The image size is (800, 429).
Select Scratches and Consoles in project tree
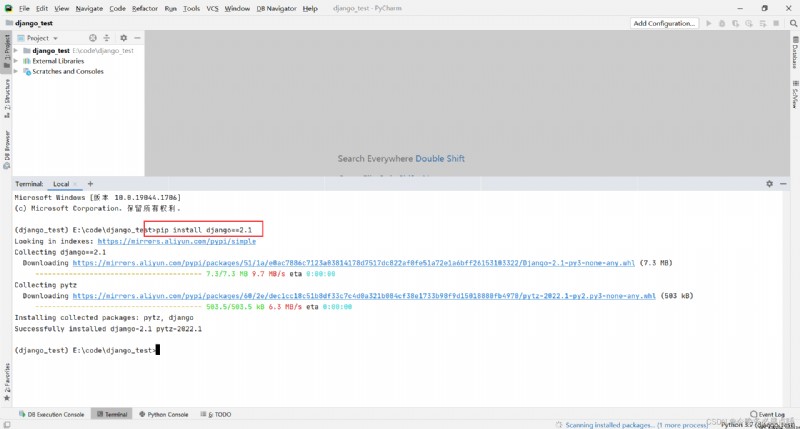click(x=68, y=71)
